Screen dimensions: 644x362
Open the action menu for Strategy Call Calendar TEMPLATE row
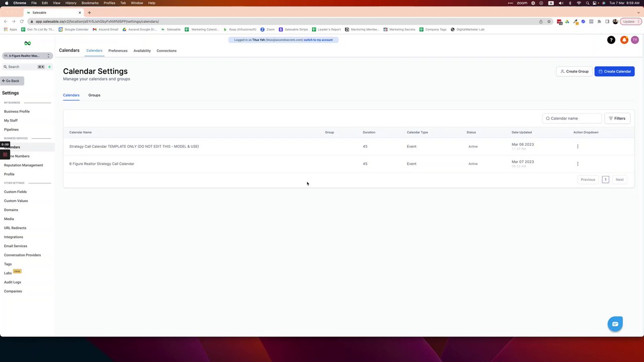tap(578, 146)
